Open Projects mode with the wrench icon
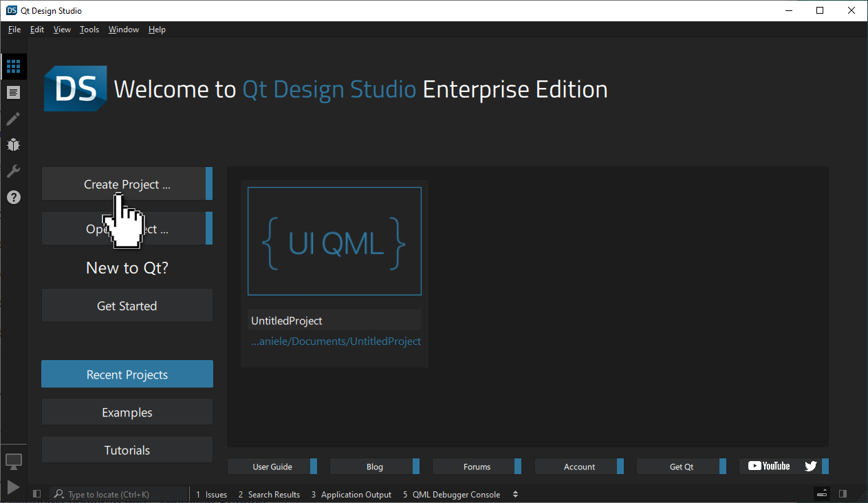 [x=13, y=171]
